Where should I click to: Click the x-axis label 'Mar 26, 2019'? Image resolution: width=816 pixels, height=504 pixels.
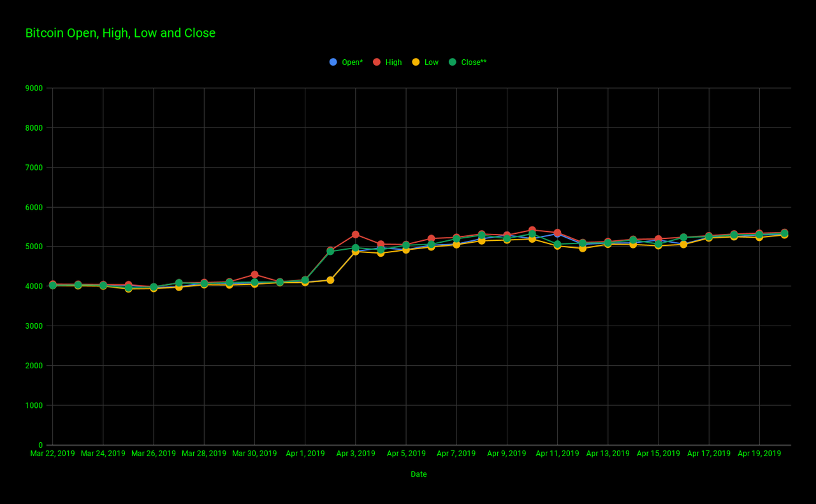[154, 454]
